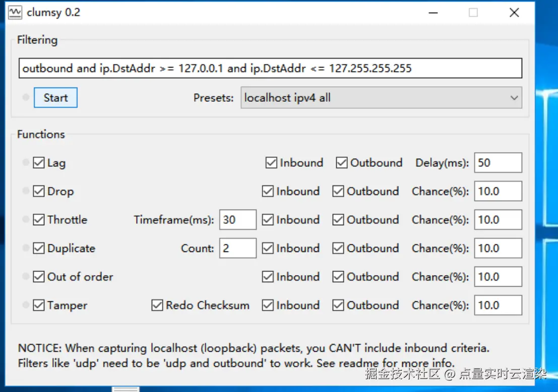The width and height of the screenshot is (558, 392).
Task: Toggle Outbound checkbox in Drop row
Action: (338, 191)
